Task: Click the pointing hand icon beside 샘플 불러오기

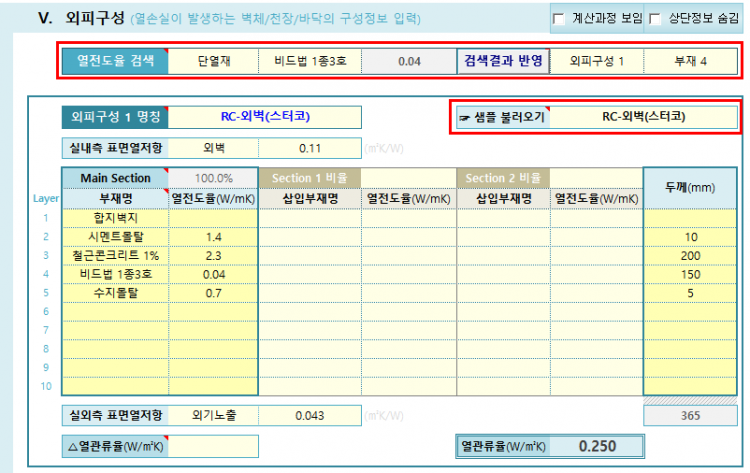Action: click(466, 117)
